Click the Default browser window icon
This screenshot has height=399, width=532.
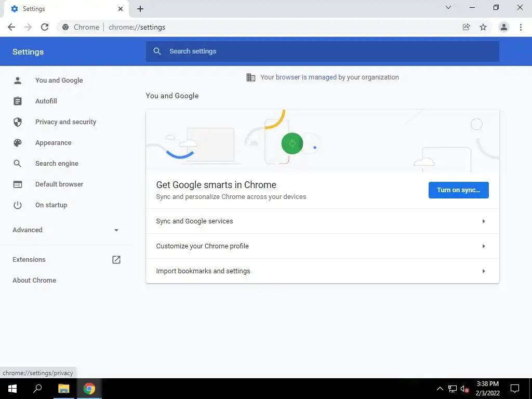(18, 184)
